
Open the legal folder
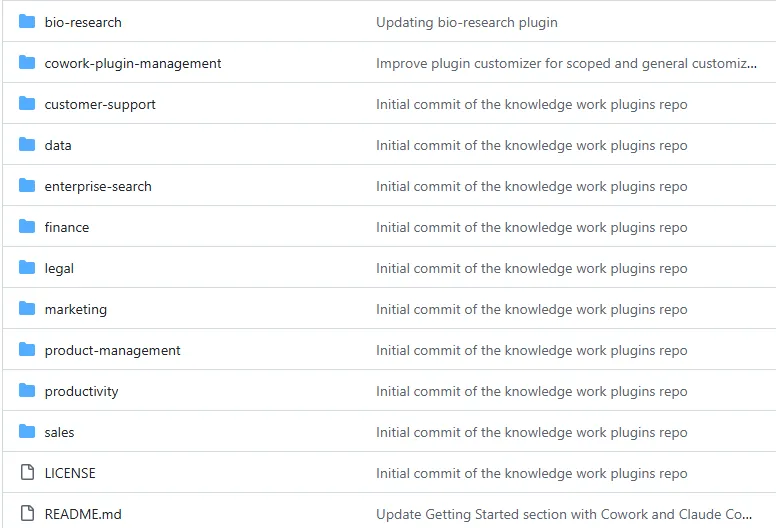(x=59, y=268)
